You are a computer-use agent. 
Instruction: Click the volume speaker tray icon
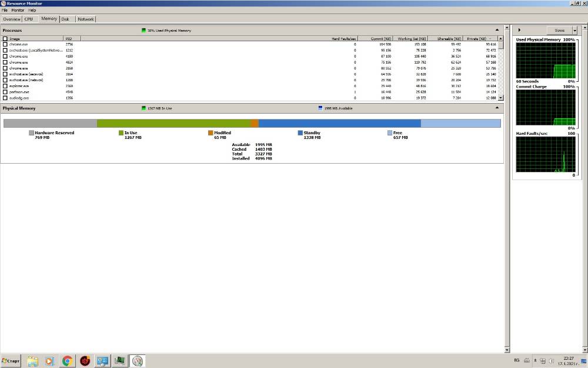(x=551, y=360)
